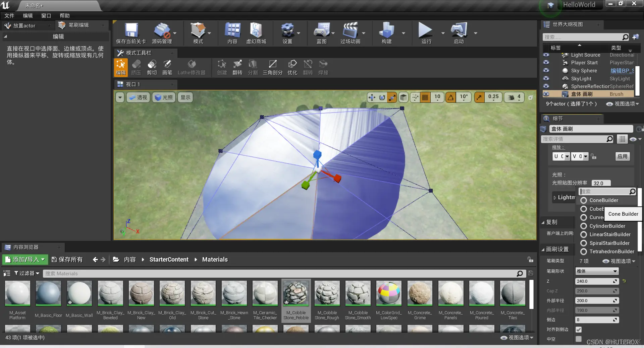The width and height of the screenshot is (644, 348).
Task: Select the LinearStairBuilder radio option
Action: 584,234
